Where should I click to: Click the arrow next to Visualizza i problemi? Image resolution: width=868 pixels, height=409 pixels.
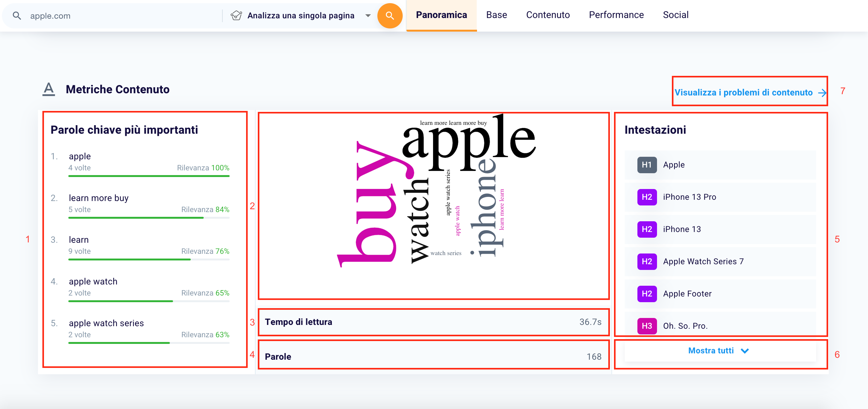(x=822, y=93)
